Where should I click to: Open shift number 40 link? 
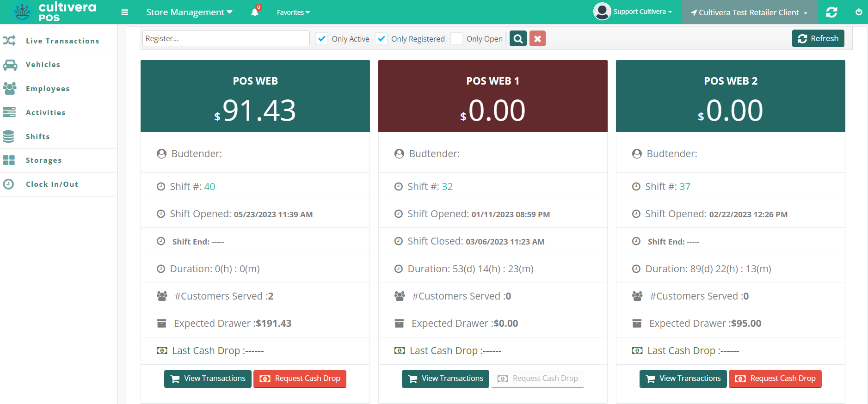[x=209, y=187]
